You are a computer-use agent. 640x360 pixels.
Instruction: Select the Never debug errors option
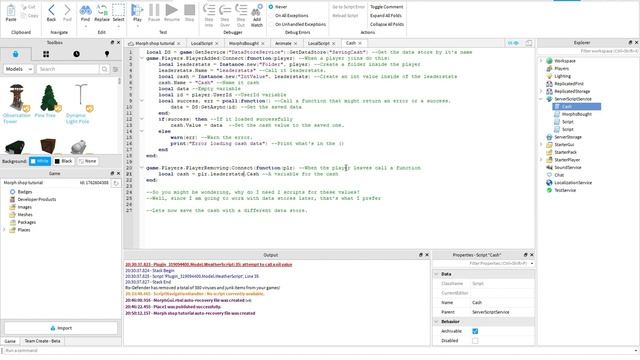pos(278,7)
